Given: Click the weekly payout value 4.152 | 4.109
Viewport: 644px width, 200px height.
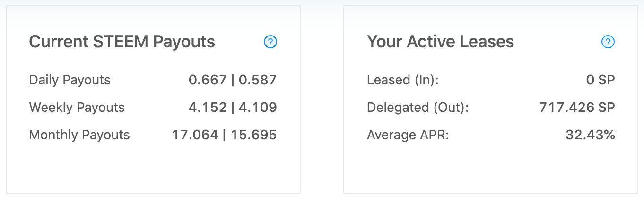Looking at the screenshot, I should click(233, 107).
